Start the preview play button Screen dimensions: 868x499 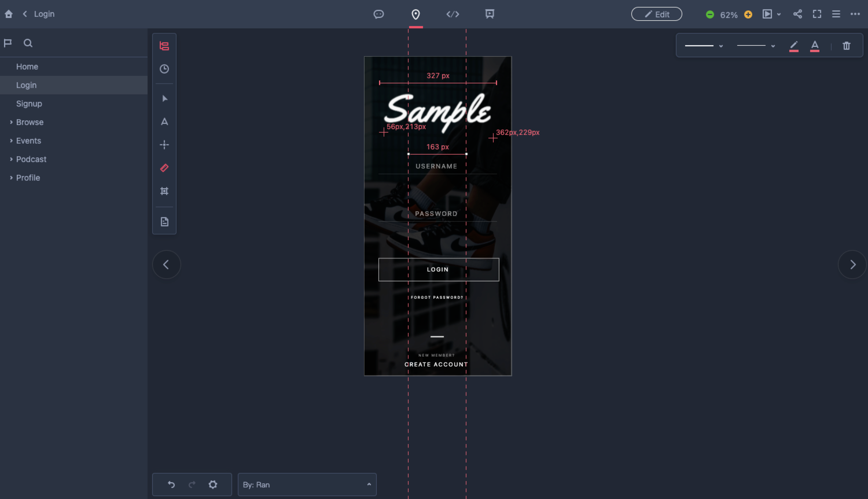pyautogui.click(x=767, y=14)
